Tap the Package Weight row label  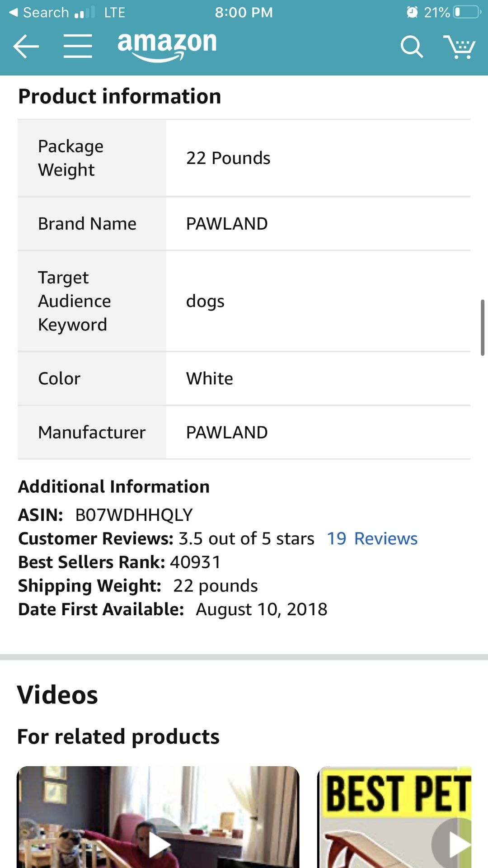71,158
